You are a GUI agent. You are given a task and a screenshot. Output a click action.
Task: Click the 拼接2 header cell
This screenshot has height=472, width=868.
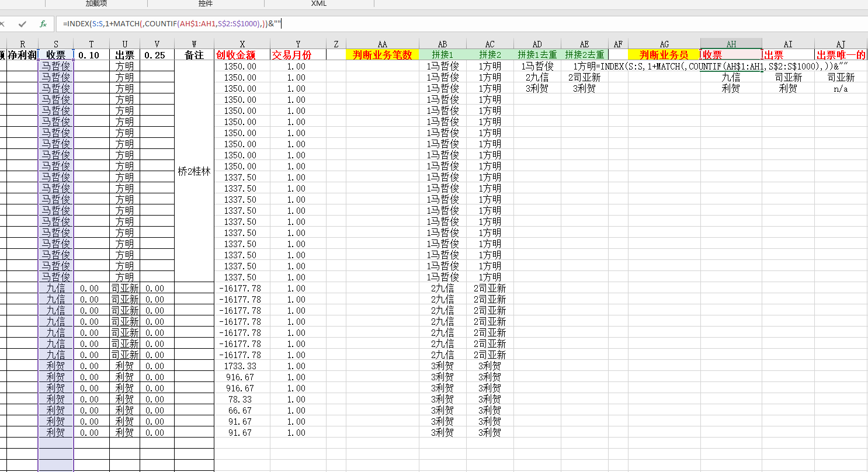pyautogui.click(x=490, y=55)
